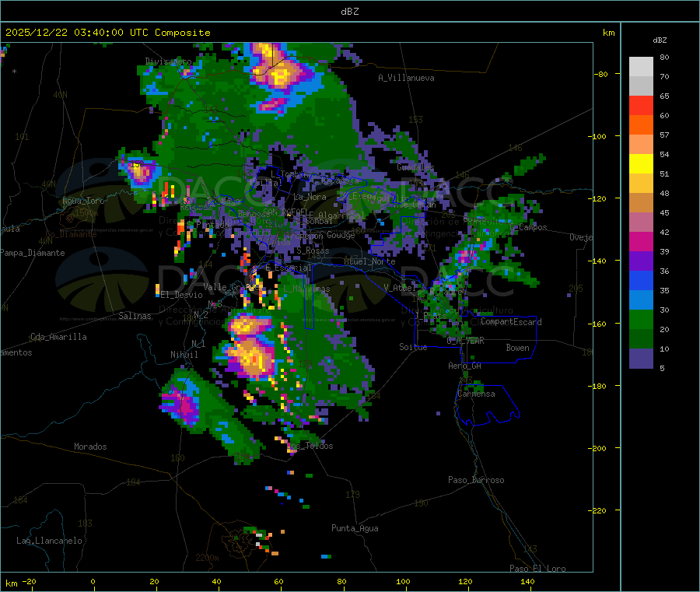
Task: Select the deep orange 57-60 dBZ legend swatch
Action: pyautogui.click(x=641, y=125)
